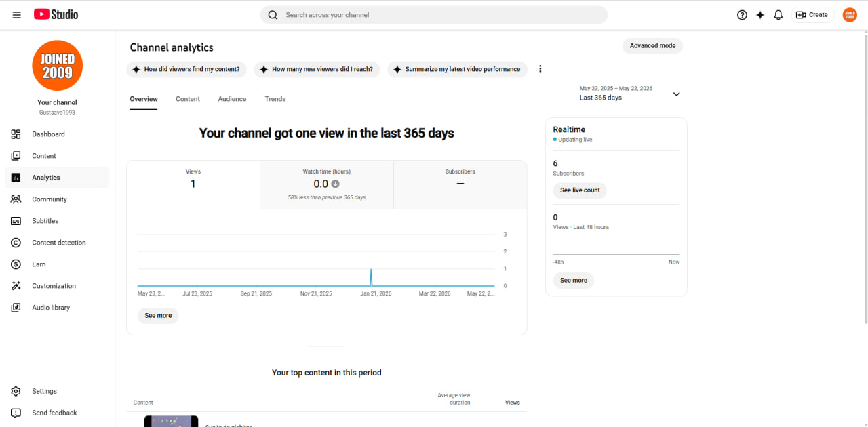Click the Customization magic wand icon
This screenshot has width=868, height=427.
click(16, 286)
